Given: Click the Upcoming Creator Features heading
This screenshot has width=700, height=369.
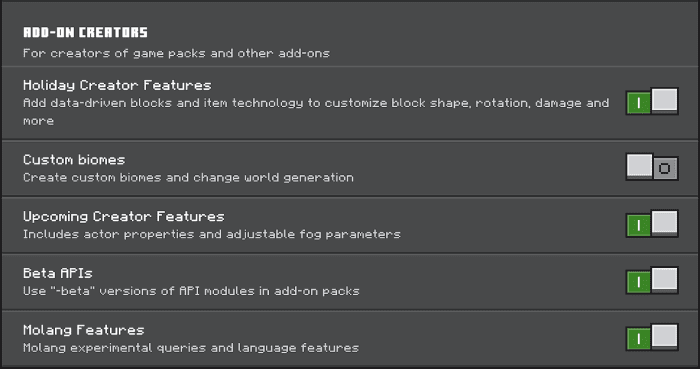Looking at the screenshot, I should pyautogui.click(x=124, y=217).
